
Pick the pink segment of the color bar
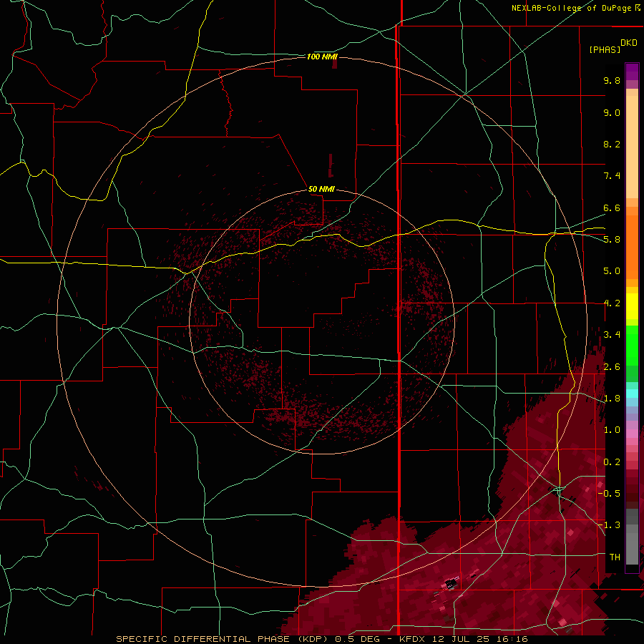pyautogui.click(x=632, y=434)
